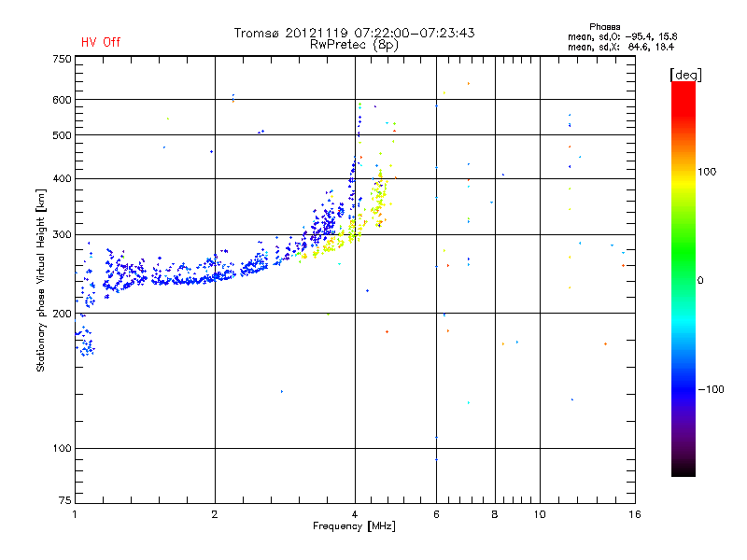Click the phase colorbar gradient
The height and width of the screenshot is (560, 747).
point(684,278)
